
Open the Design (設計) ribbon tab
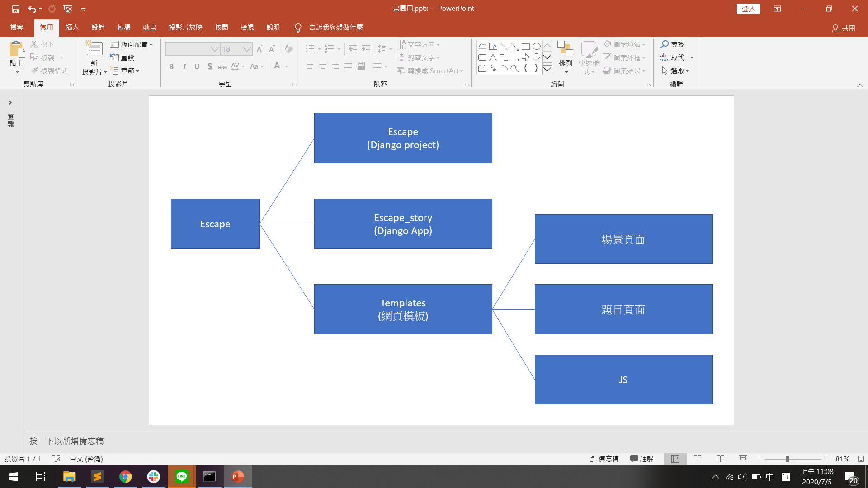[98, 28]
